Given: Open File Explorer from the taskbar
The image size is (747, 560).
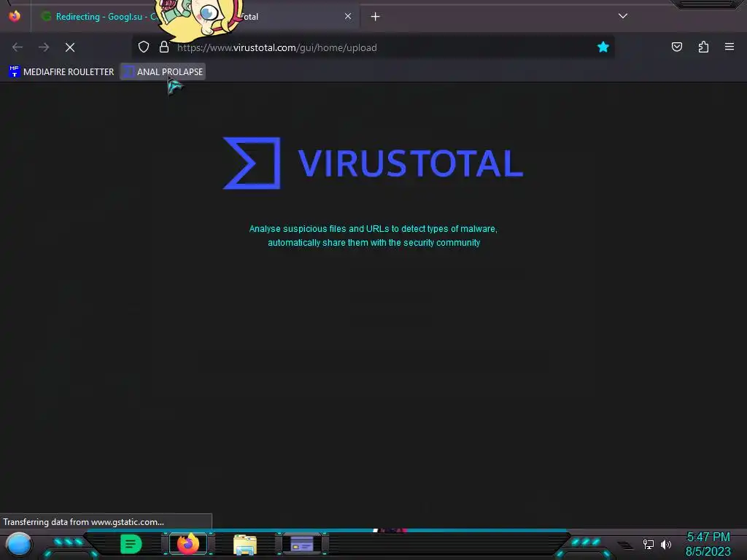Looking at the screenshot, I should [x=245, y=544].
